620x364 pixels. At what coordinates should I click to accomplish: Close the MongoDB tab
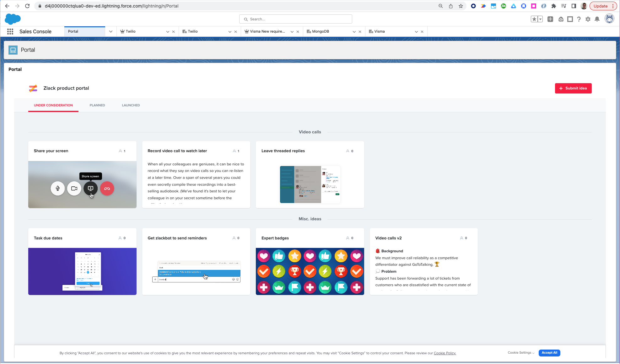360,32
